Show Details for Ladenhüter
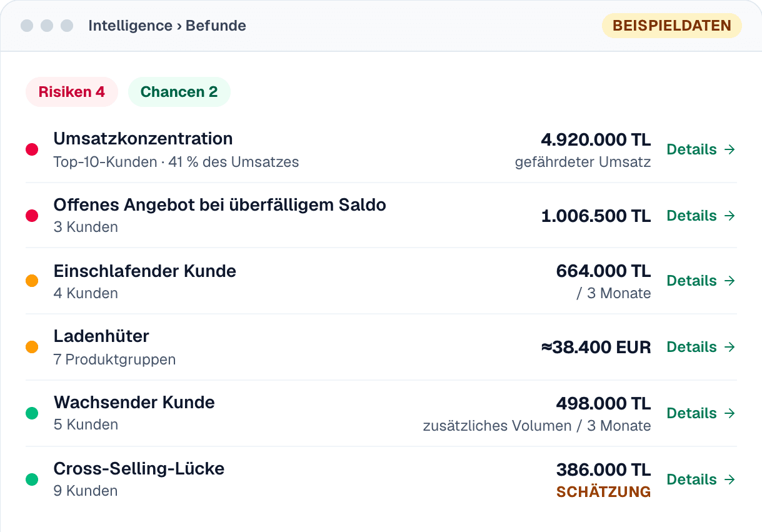Viewport: 762px width, 532px height. [701, 347]
